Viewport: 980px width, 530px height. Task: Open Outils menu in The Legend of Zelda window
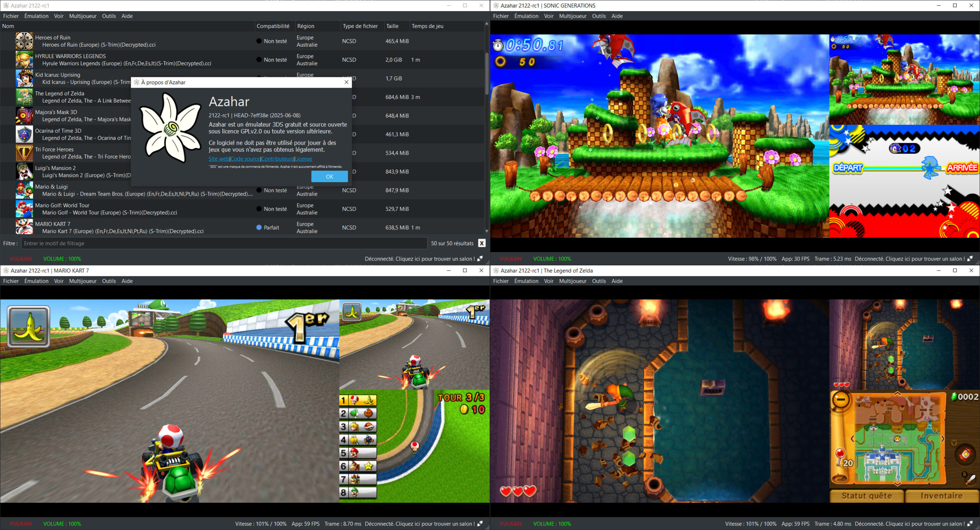click(x=599, y=281)
